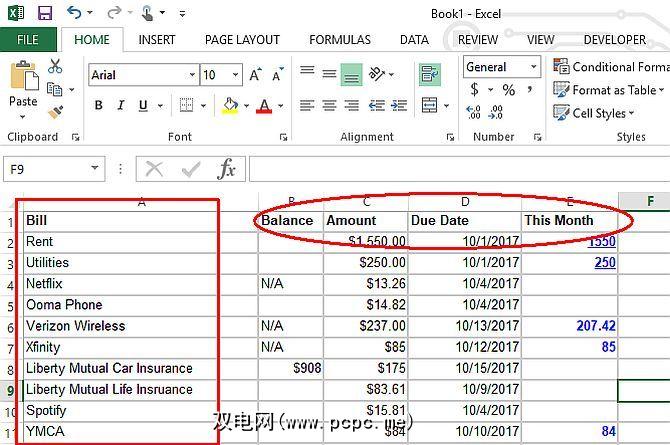Click the Cut scissors icon
Viewport: 670px width, 445px height.
[x=55, y=66]
